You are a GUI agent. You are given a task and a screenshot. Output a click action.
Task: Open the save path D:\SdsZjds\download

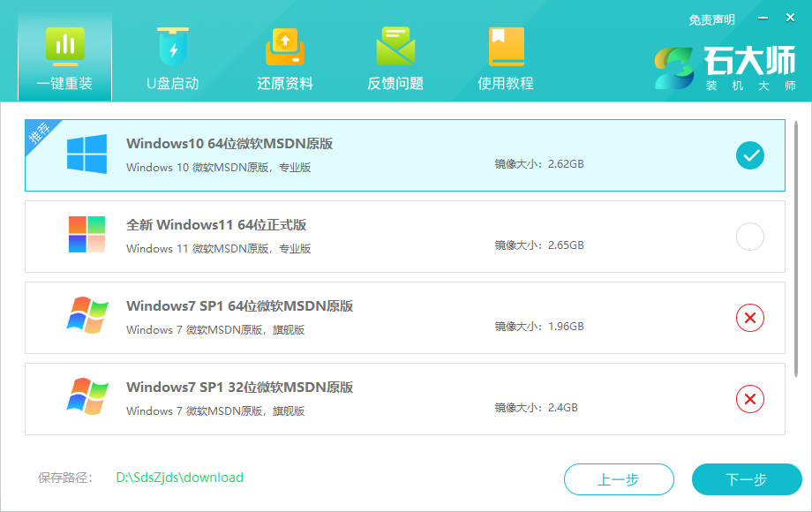coord(180,478)
